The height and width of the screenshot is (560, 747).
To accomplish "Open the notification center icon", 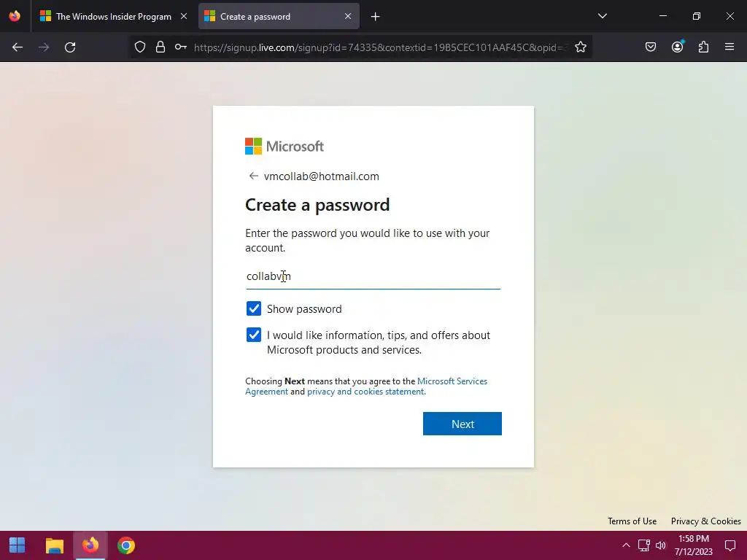I will [729, 545].
